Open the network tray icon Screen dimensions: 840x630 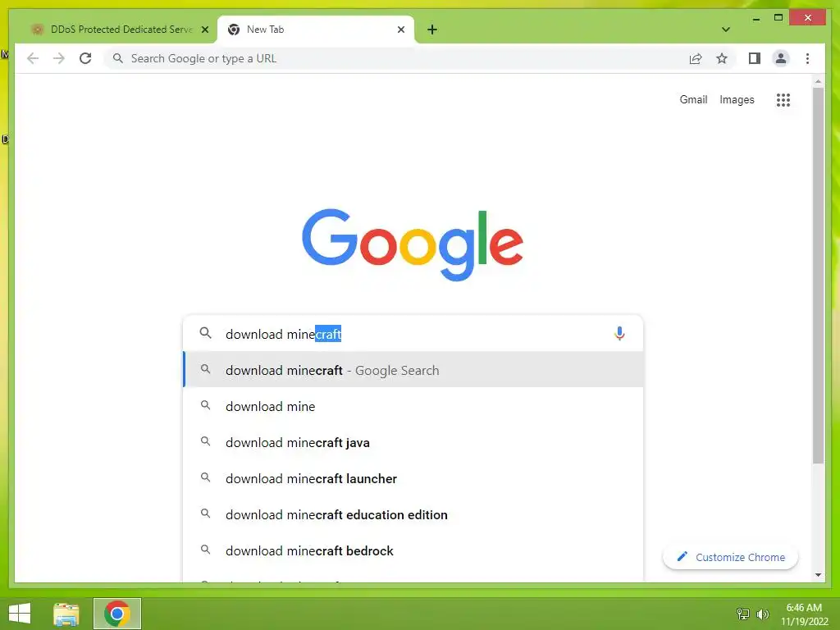coord(742,614)
